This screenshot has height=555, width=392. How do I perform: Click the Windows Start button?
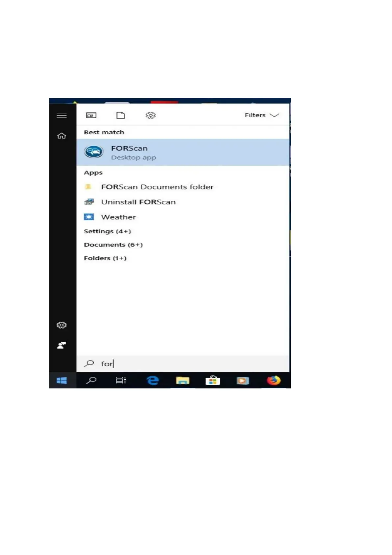point(62,381)
